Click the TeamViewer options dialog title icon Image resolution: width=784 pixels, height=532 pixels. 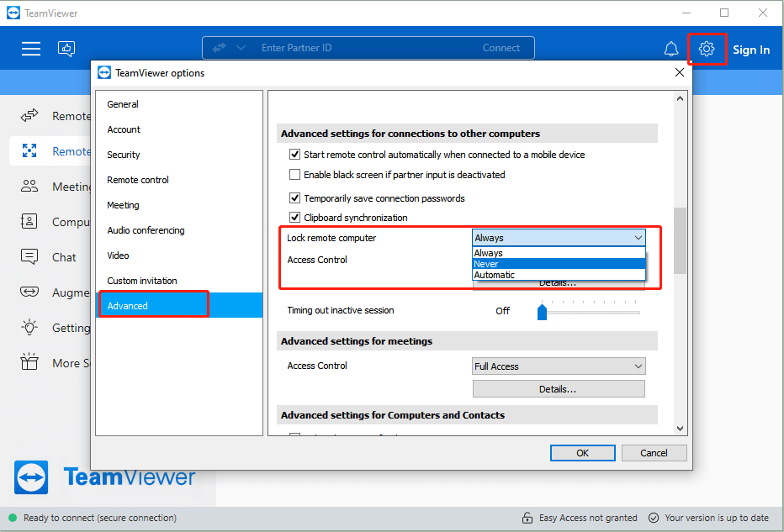tap(104, 72)
